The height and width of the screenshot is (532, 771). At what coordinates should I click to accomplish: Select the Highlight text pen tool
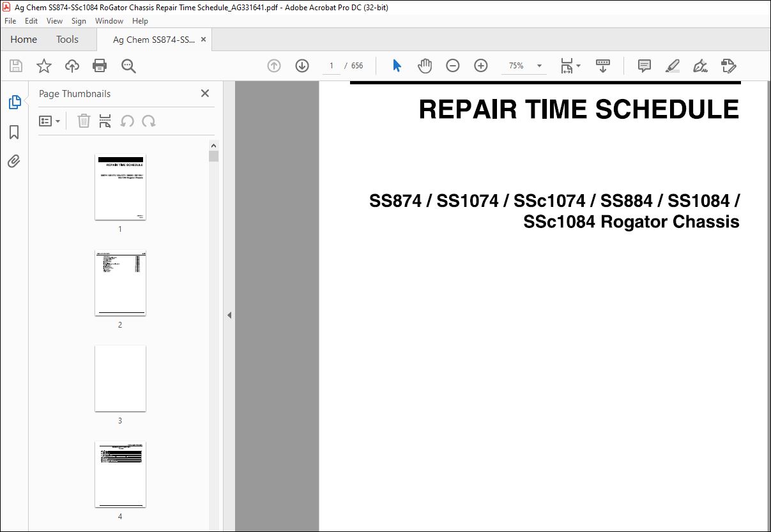pos(673,66)
